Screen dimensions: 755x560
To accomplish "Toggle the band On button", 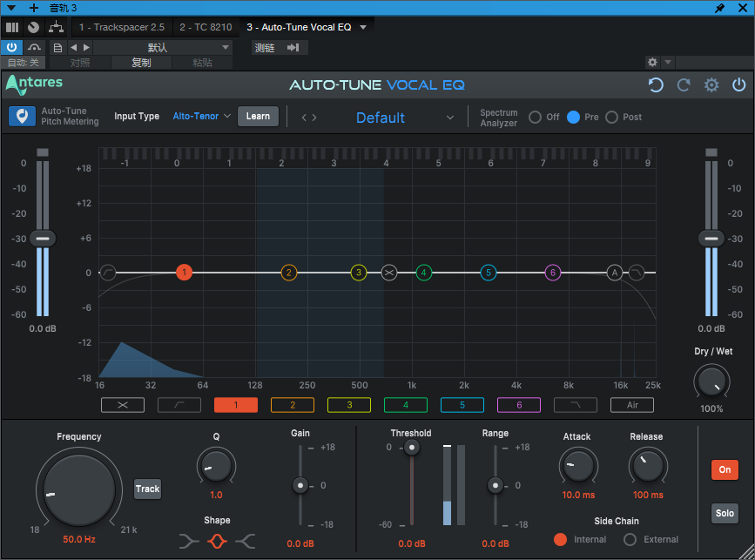I will pos(725,469).
